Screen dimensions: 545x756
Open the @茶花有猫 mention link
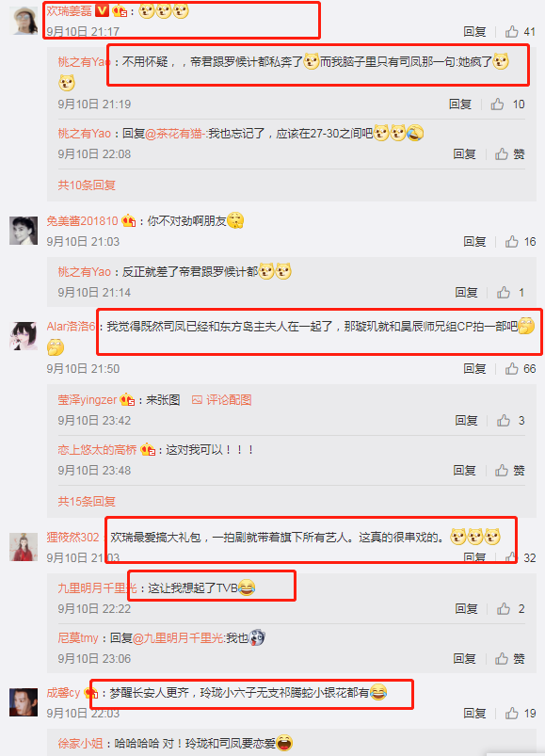(174, 134)
